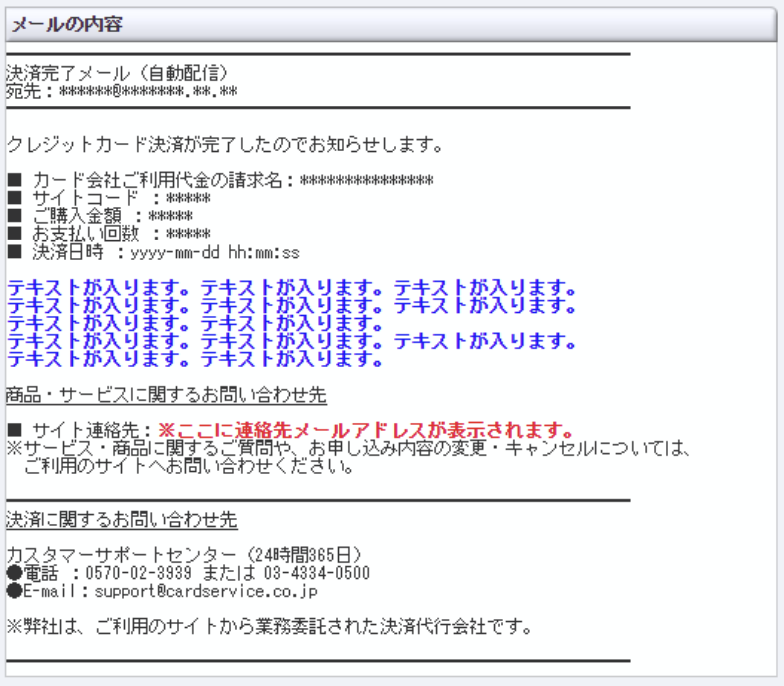Select the 決済完了メール（自動配信） title line
The image size is (784, 686).
click(x=118, y=73)
